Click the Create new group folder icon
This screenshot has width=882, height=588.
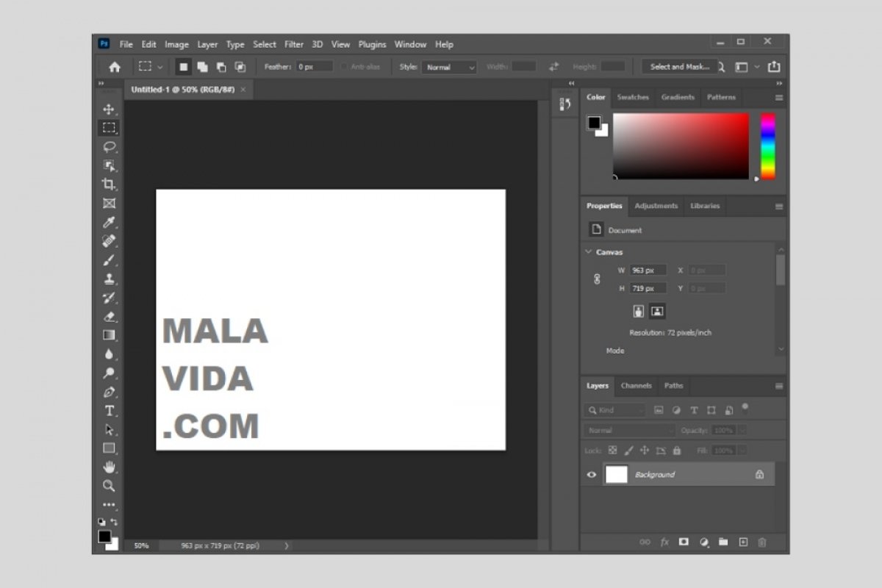coord(723,542)
